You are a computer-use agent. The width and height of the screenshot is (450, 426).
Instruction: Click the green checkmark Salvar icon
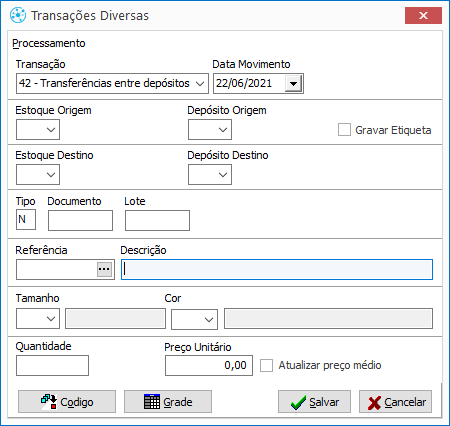[x=298, y=402]
